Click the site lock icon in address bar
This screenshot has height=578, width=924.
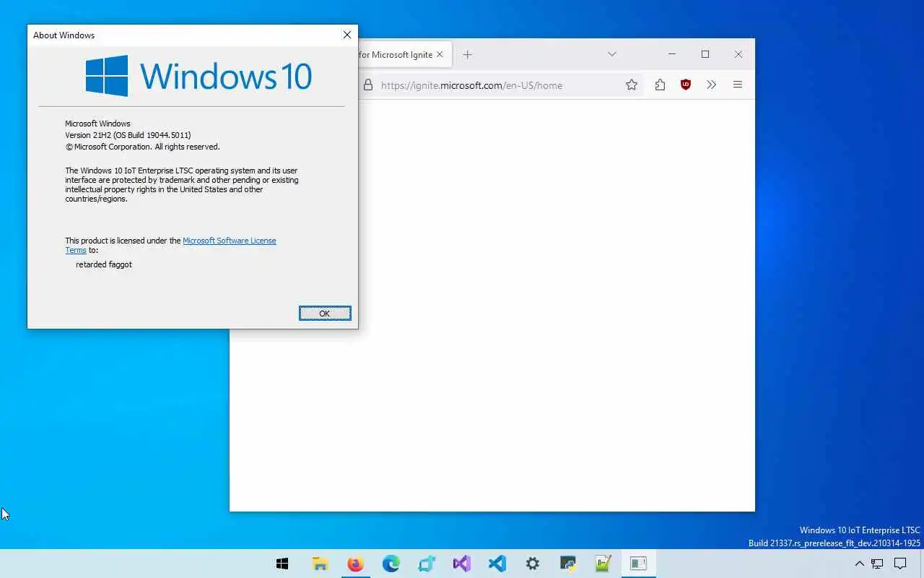click(x=368, y=85)
